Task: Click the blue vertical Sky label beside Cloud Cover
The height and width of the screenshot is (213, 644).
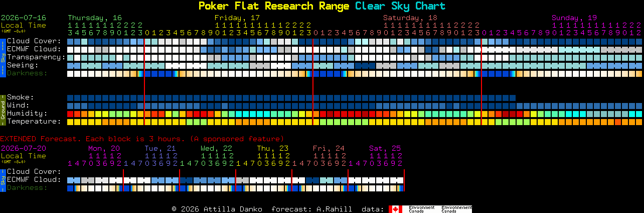Action: click(3, 57)
